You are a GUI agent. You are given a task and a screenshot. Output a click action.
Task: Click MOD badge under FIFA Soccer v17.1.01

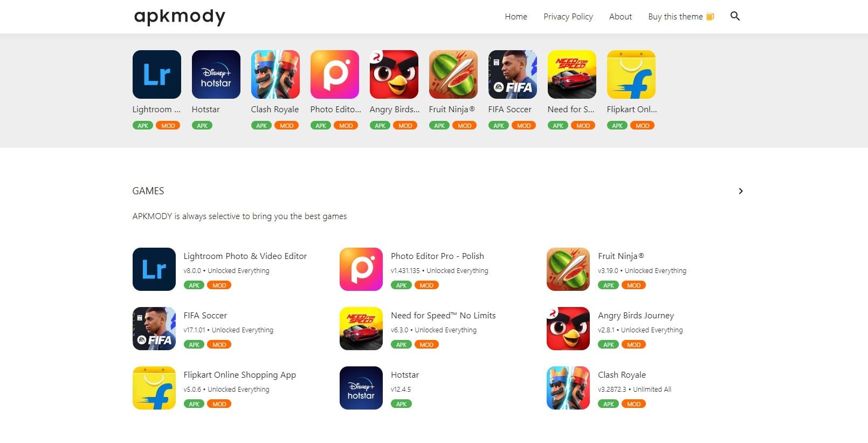pyautogui.click(x=219, y=345)
